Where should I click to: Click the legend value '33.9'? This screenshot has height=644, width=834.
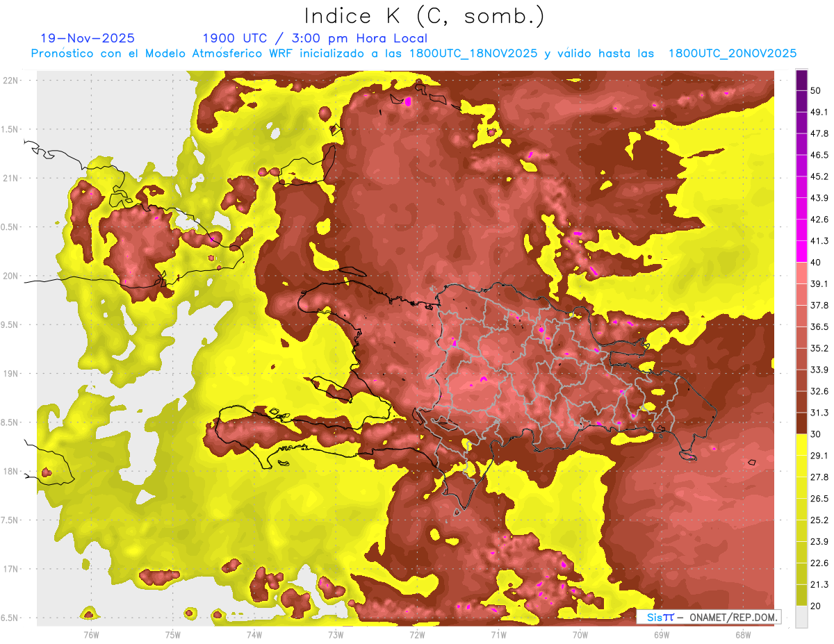(819, 370)
